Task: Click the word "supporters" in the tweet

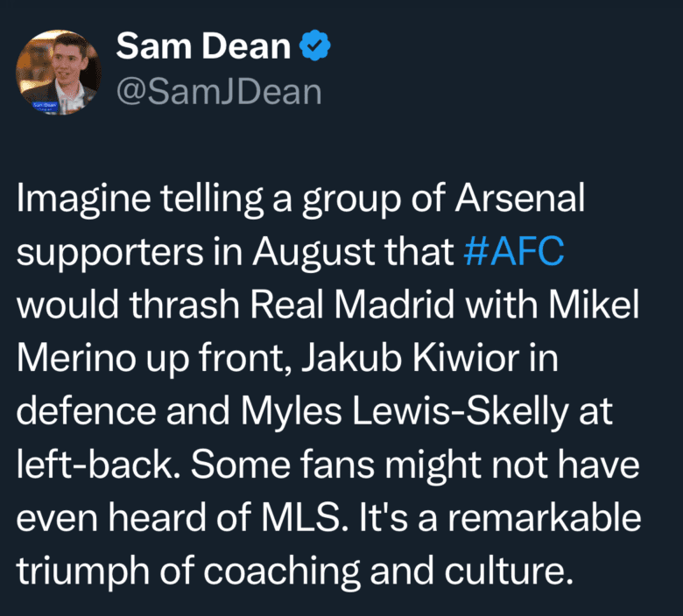Action: tap(102, 252)
